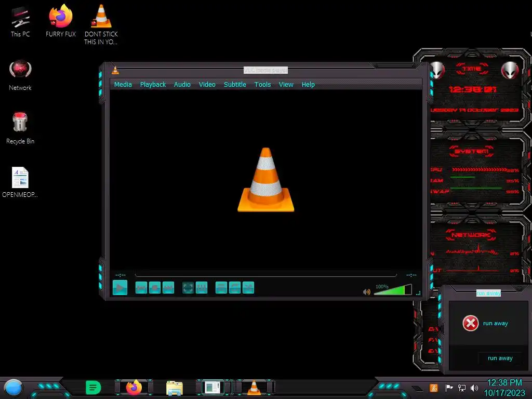Click the run away button in dialog

pos(500,358)
